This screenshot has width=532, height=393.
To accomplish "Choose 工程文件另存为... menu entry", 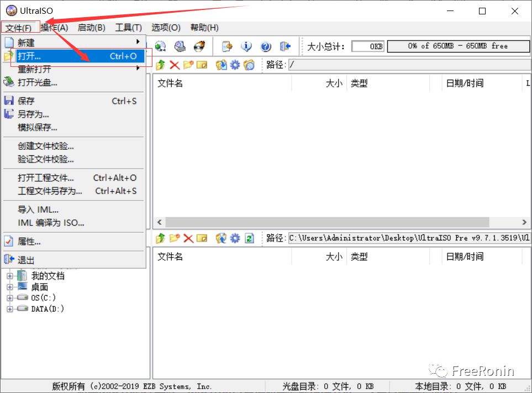I will click(x=74, y=191).
